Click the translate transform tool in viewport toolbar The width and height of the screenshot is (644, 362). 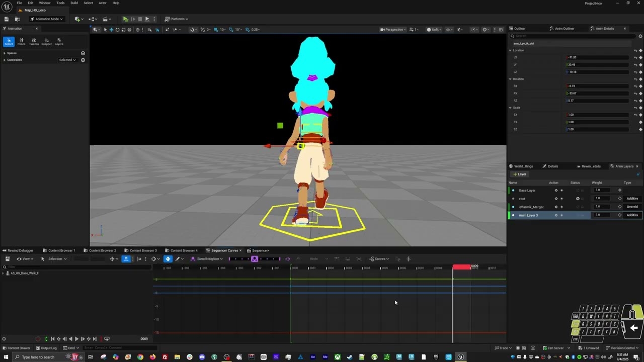[x=111, y=30]
